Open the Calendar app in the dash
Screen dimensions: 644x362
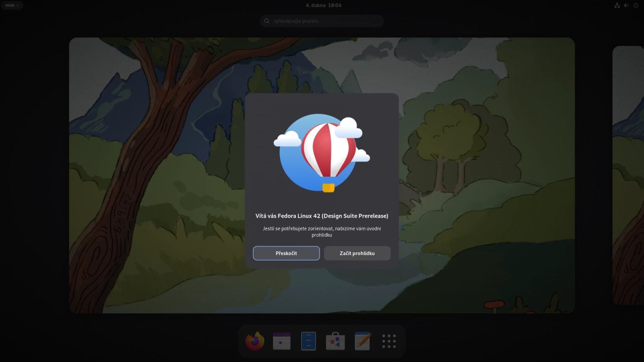tap(282, 341)
